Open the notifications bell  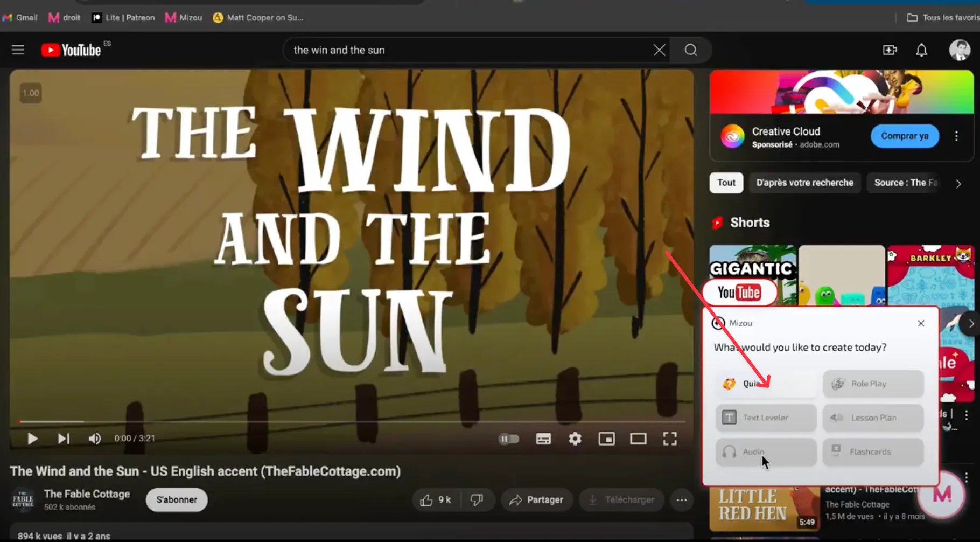tap(921, 50)
